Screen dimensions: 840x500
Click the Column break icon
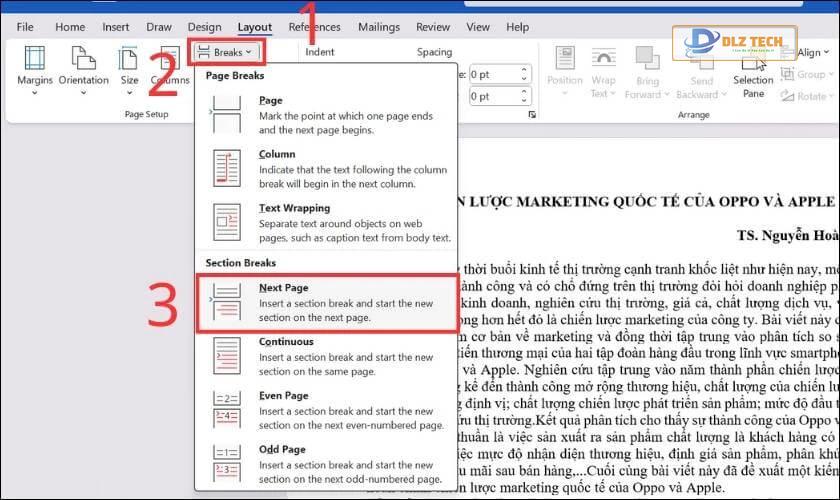coord(227,168)
